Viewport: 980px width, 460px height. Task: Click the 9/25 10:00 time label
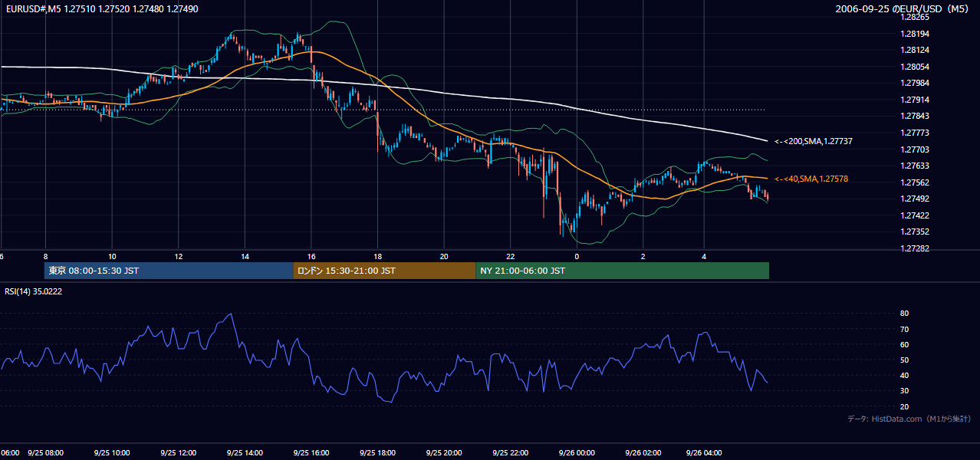point(112,452)
